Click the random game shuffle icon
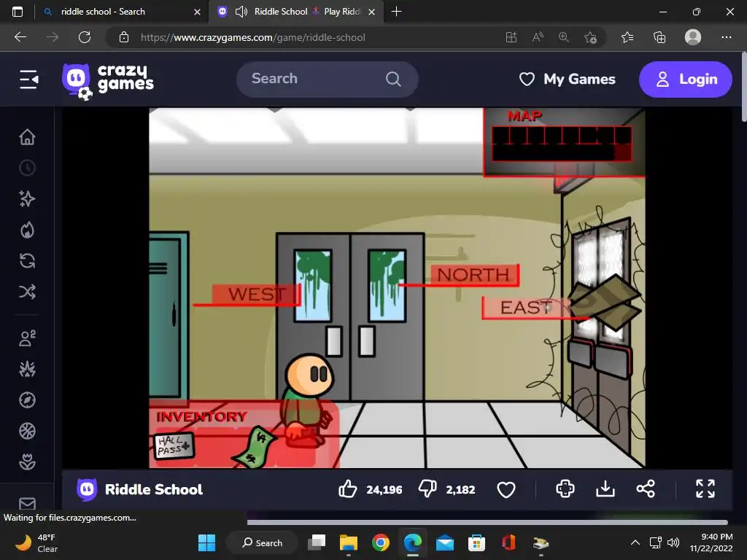The height and width of the screenshot is (560, 747). point(27,292)
